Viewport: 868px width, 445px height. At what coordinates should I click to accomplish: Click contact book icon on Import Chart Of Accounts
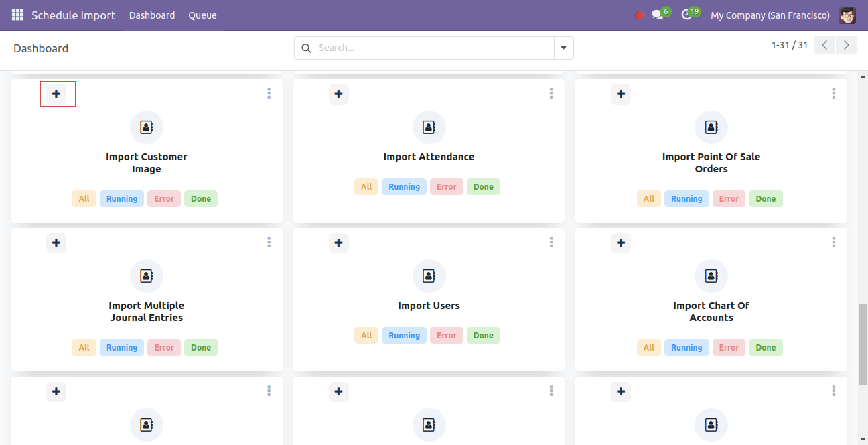coord(711,275)
